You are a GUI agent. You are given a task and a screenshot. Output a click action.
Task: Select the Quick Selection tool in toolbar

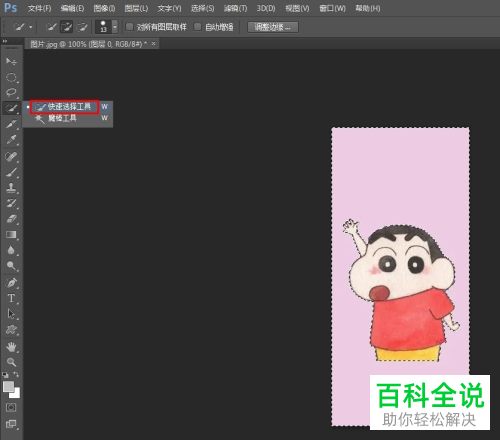11,108
